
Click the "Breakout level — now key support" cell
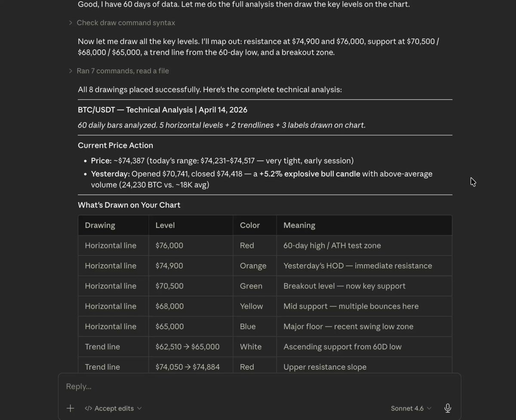(344, 286)
